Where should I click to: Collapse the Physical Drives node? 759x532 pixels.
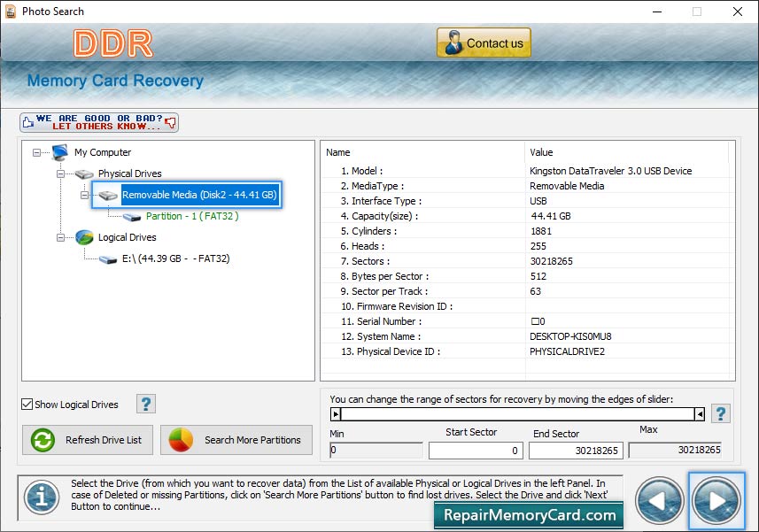click(x=60, y=174)
